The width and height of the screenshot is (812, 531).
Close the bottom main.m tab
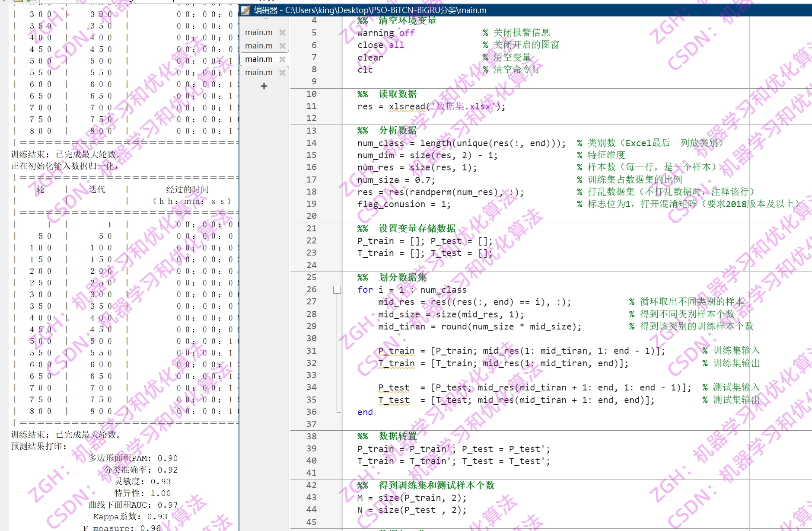pos(283,73)
